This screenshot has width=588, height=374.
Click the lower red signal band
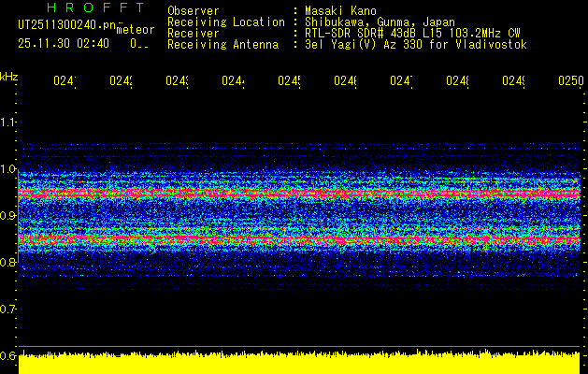299,240
